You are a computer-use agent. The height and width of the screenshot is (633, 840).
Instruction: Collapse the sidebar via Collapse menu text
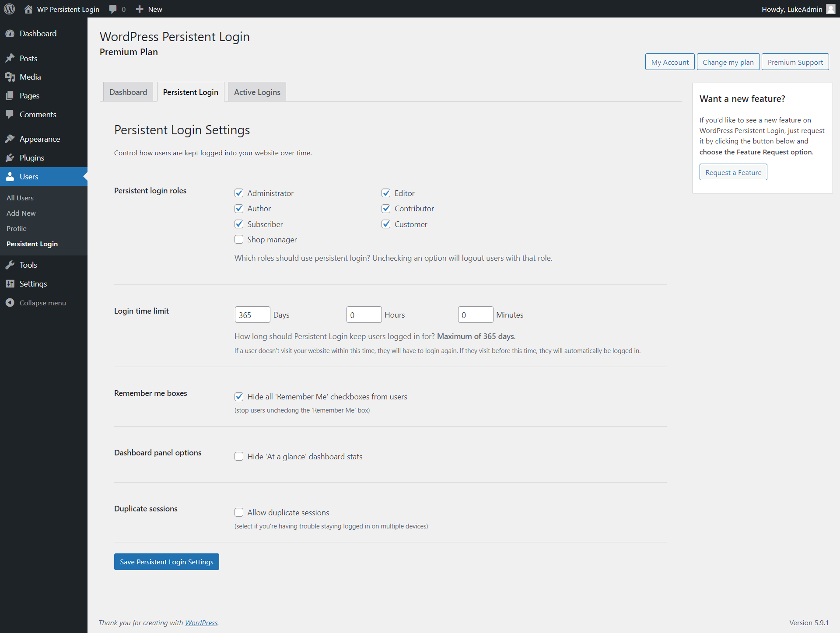(x=43, y=303)
